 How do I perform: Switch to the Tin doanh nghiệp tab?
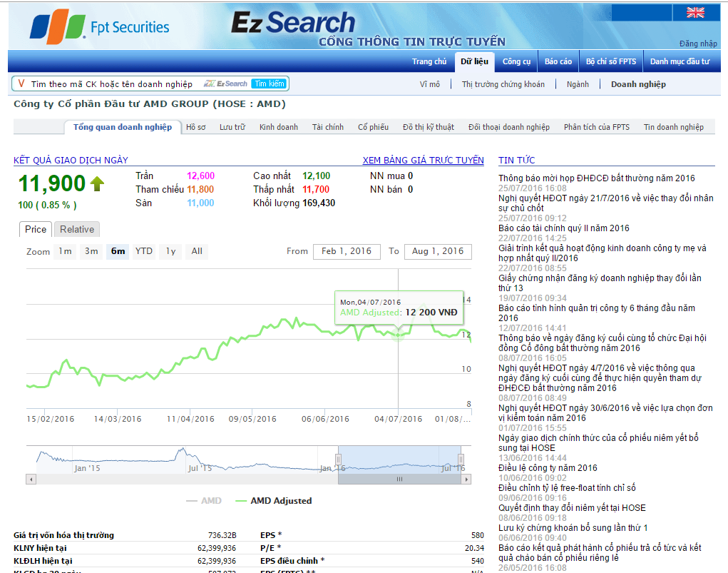673,127
